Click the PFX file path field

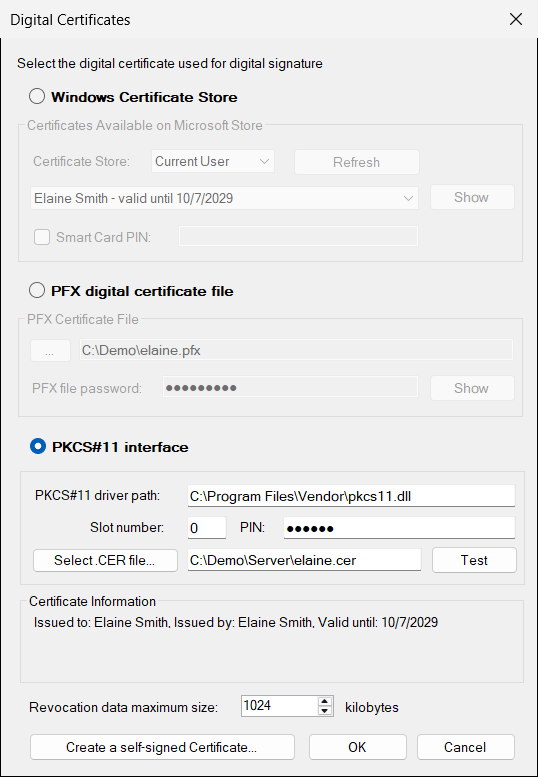tap(296, 350)
